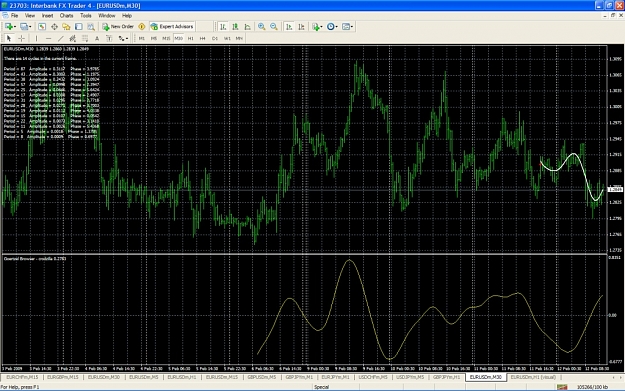This screenshot has width=625, height=391.
Task: Open the Indicators list icon
Action: tap(316, 27)
